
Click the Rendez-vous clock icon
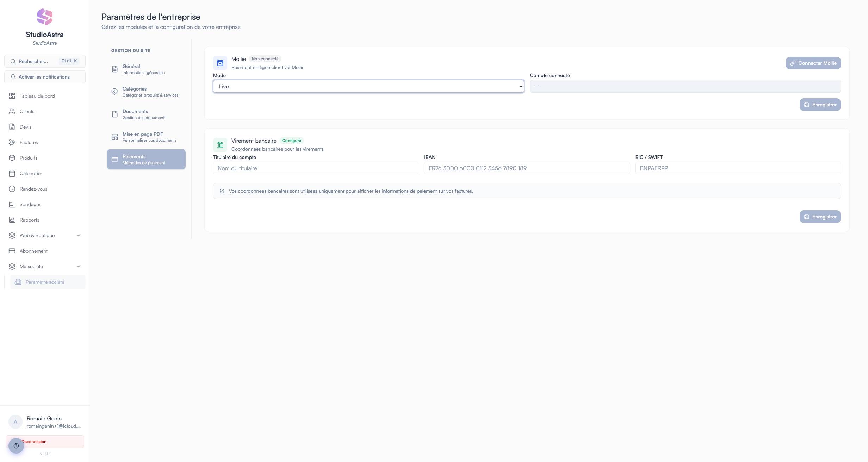pos(12,189)
